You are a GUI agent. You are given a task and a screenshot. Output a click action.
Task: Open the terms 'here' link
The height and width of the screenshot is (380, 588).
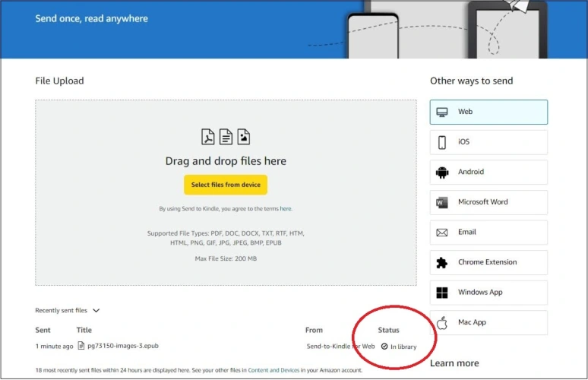[x=286, y=209]
